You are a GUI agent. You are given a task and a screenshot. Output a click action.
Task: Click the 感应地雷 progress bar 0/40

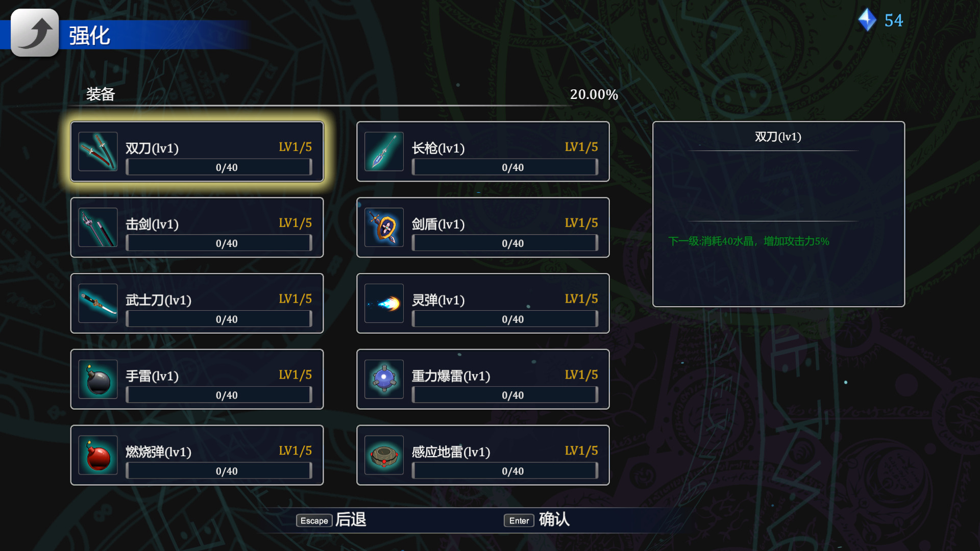pos(505,471)
